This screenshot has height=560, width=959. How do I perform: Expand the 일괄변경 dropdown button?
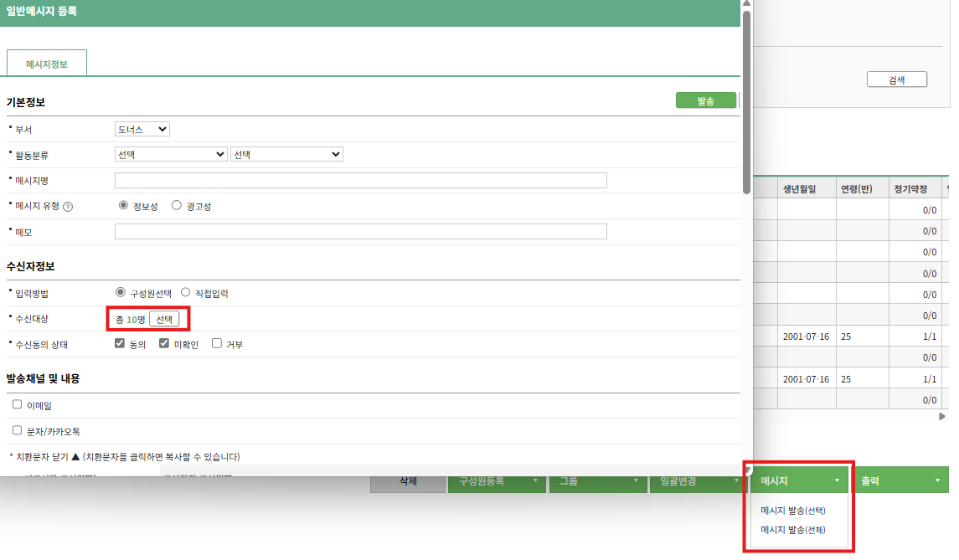(699, 482)
